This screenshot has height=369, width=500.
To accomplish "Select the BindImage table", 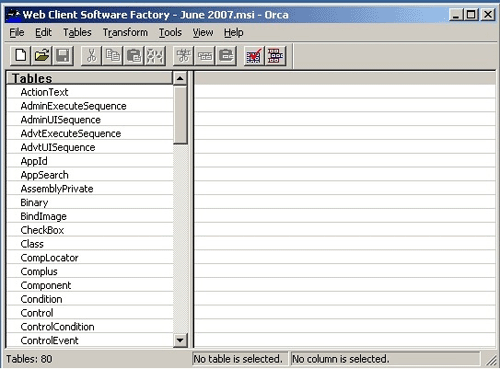I will (x=90, y=216).
